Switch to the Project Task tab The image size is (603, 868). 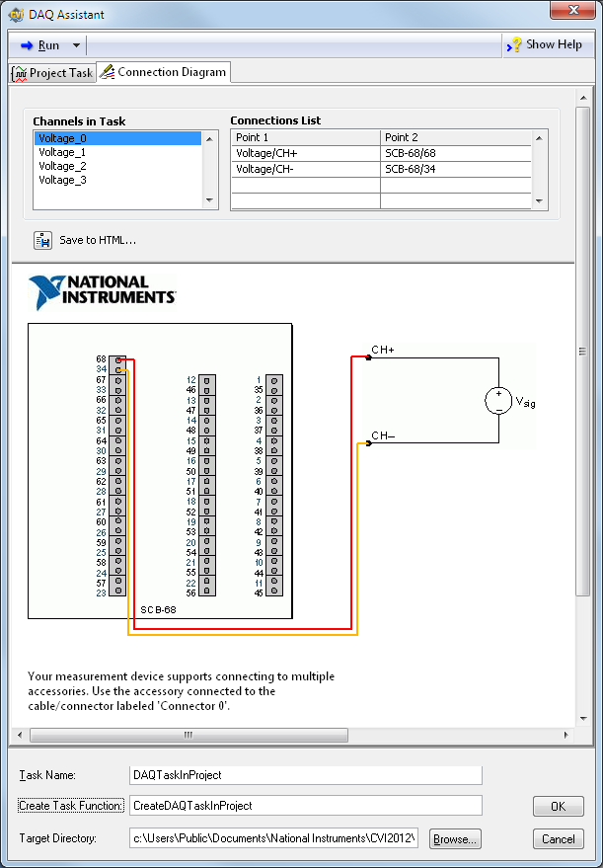(52, 73)
